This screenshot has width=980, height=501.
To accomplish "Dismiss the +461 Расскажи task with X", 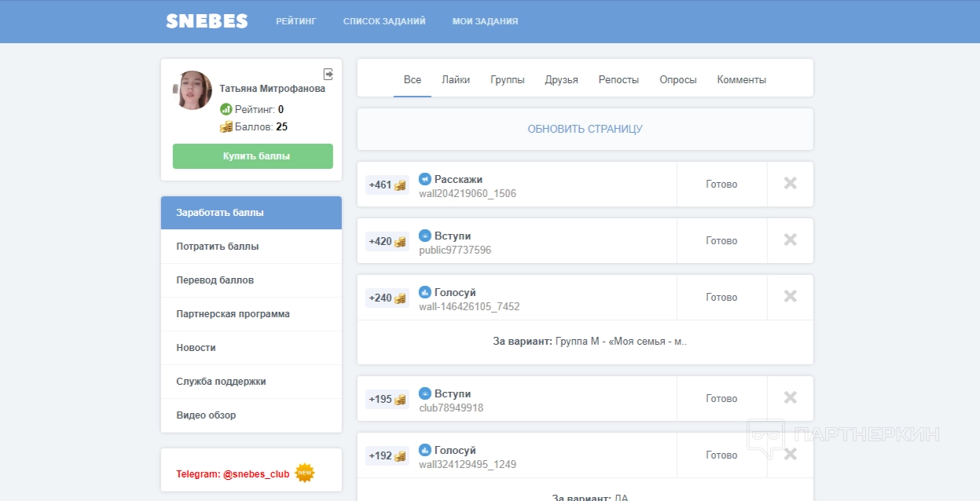I will (x=790, y=184).
